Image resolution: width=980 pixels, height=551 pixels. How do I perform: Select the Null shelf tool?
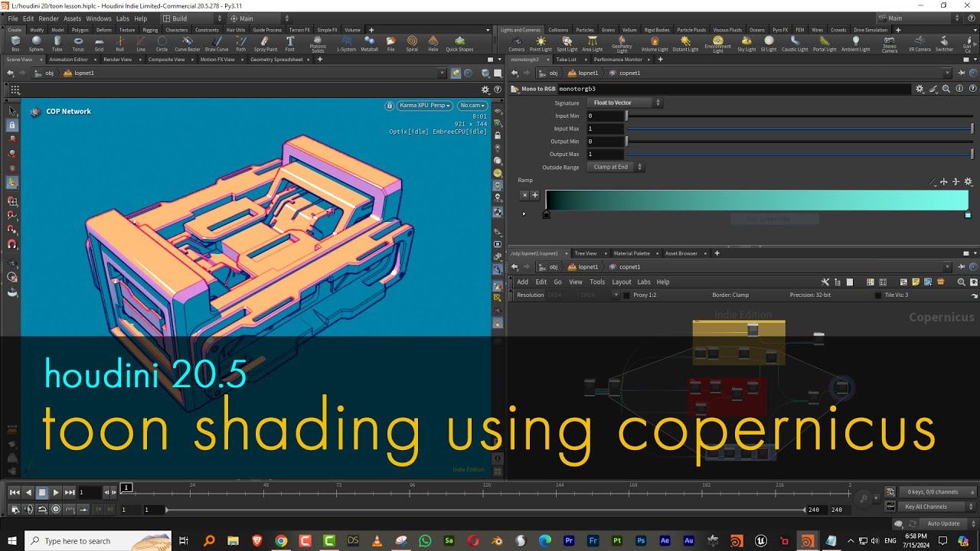click(x=119, y=44)
